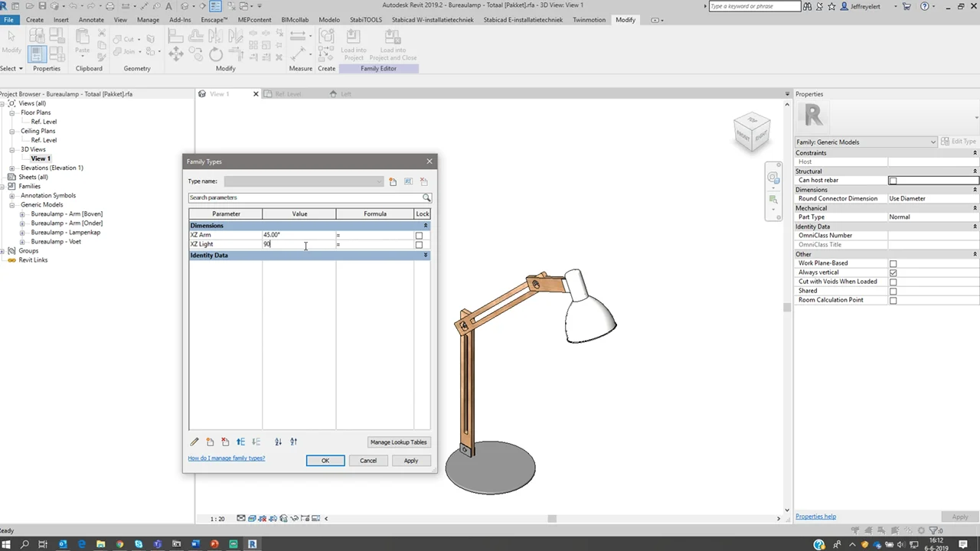Click the Windows Start button
Screen dimensions: 980x551
pyautogui.click(x=7, y=544)
